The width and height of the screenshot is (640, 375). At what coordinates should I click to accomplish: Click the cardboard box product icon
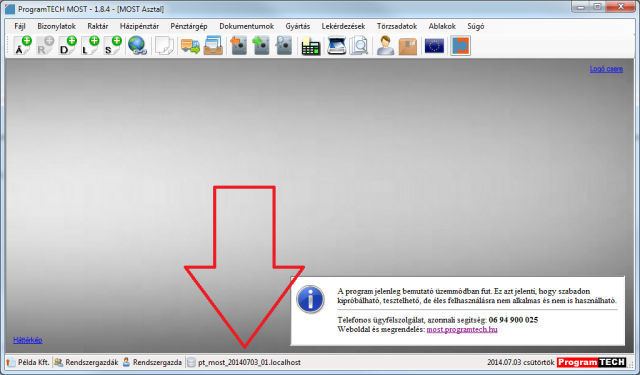(408, 46)
